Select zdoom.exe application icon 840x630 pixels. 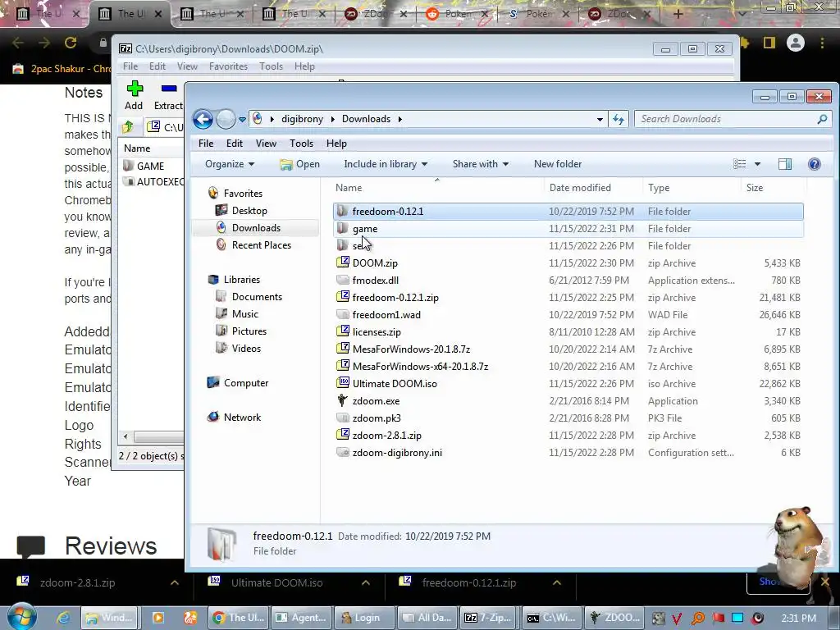click(x=342, y=400)
